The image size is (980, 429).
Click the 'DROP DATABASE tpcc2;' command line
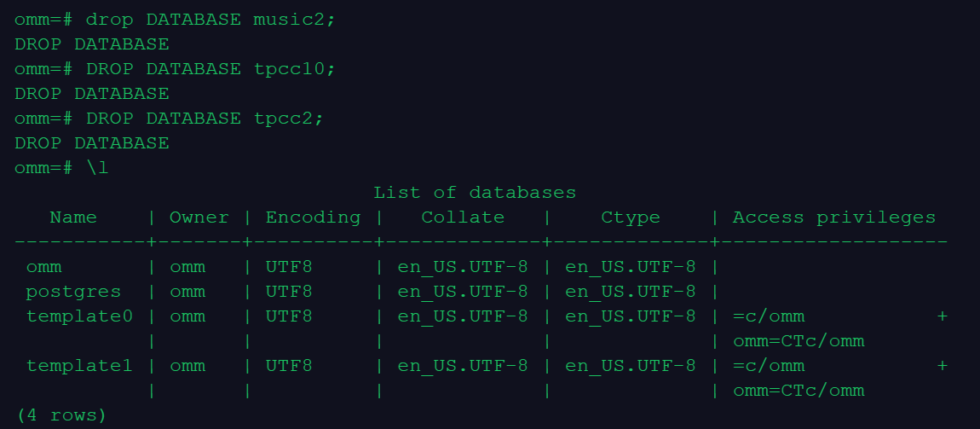(205, 119)
